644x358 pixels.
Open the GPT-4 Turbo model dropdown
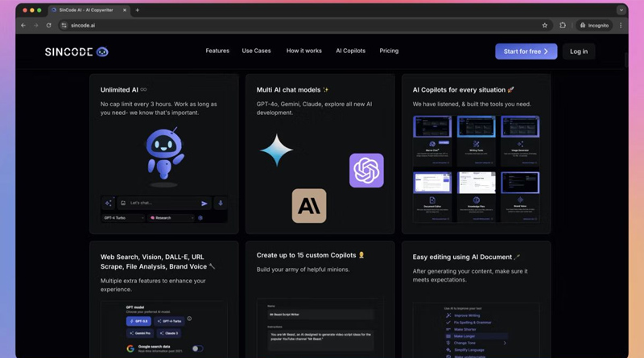123,218
